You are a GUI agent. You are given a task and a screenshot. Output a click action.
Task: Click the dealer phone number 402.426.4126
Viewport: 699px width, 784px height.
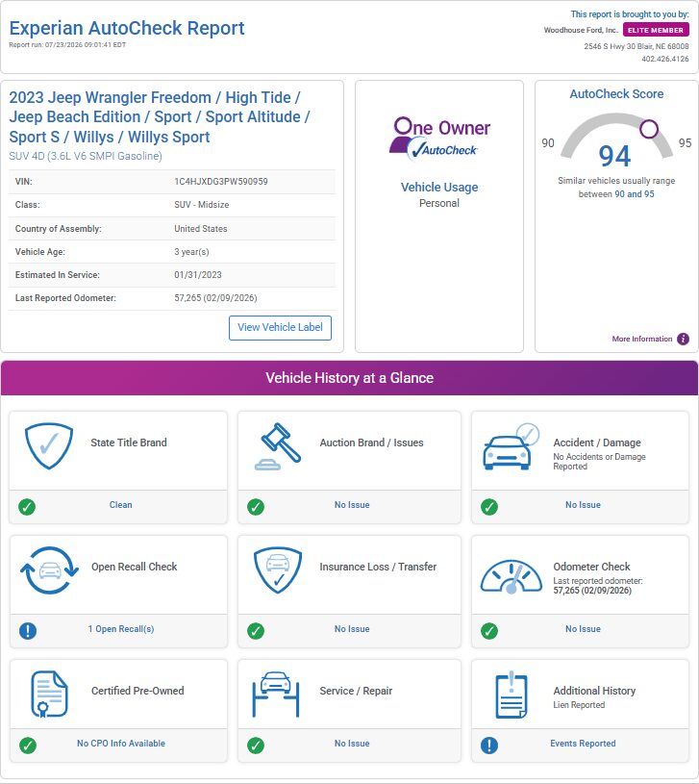coord(665,59)
